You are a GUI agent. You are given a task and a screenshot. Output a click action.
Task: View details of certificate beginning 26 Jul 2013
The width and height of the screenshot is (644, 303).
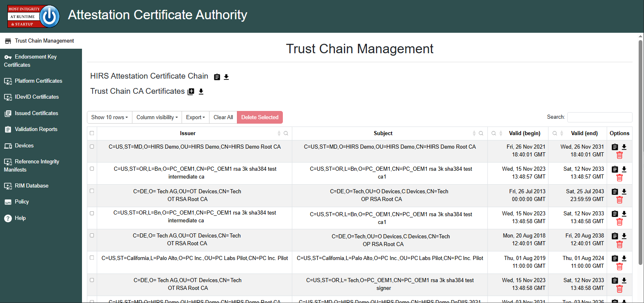coord(615,192)
